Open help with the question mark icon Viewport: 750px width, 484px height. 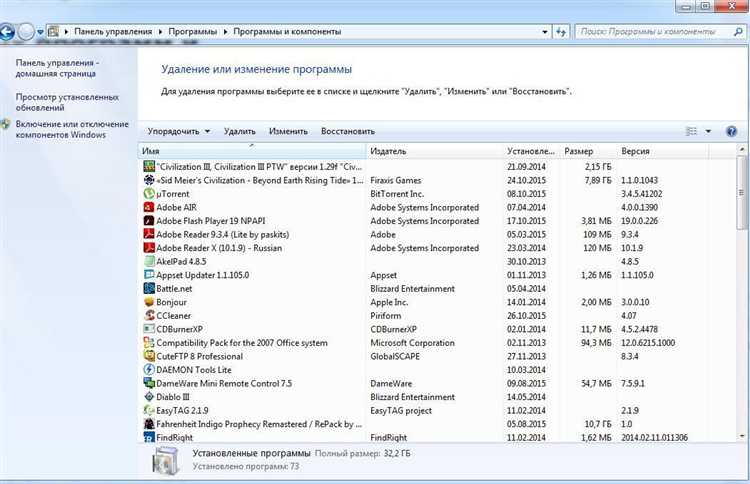click(731, 131)
